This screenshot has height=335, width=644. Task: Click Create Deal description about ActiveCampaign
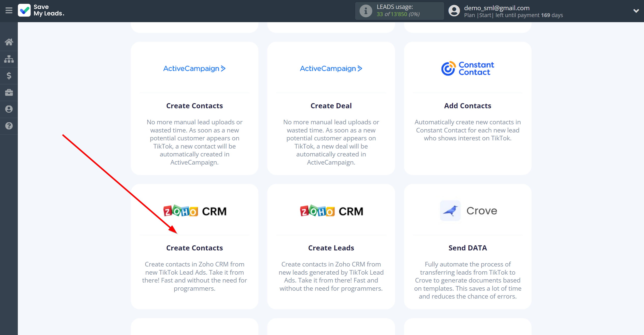click(331, 142)
